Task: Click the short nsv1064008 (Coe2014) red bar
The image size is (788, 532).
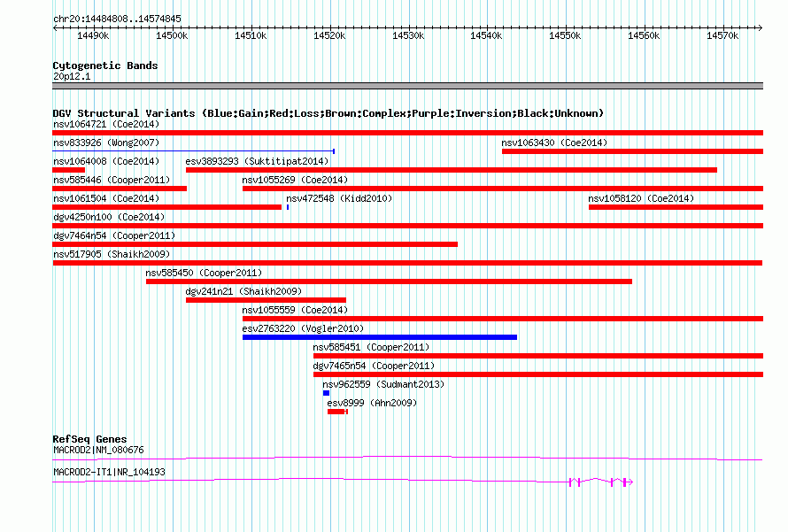Action: [x=68, y=170]
